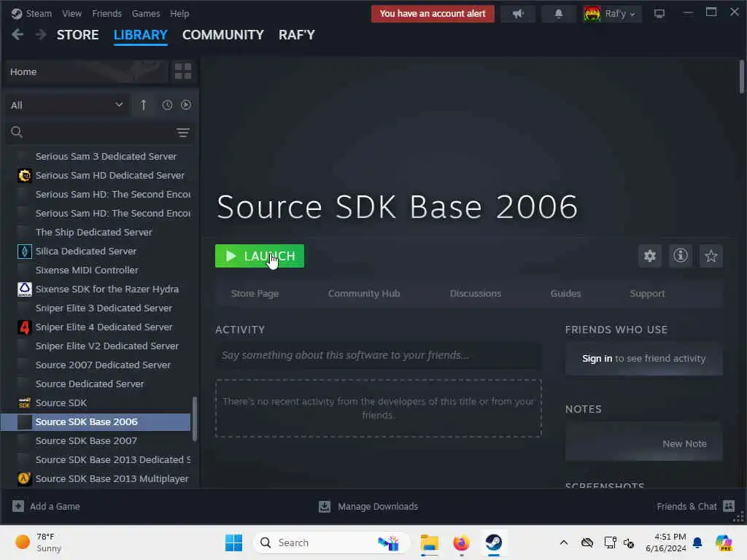Select Sniper Elite V2 Dedicated Server

pos(96,346)
